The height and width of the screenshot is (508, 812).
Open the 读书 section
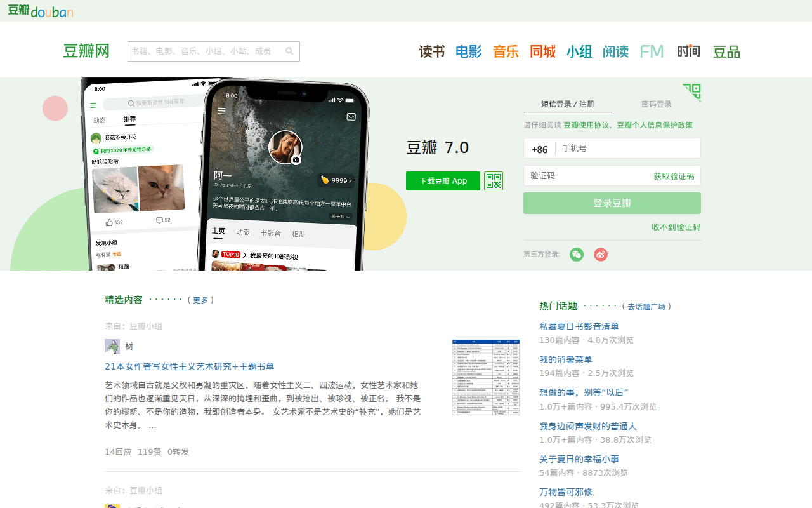click(432, 52)
